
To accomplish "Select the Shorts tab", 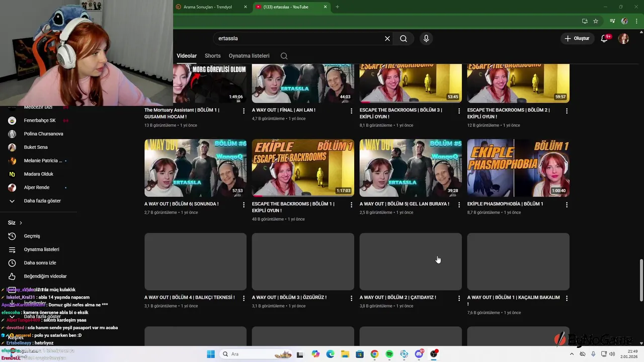I will (212, 56).
